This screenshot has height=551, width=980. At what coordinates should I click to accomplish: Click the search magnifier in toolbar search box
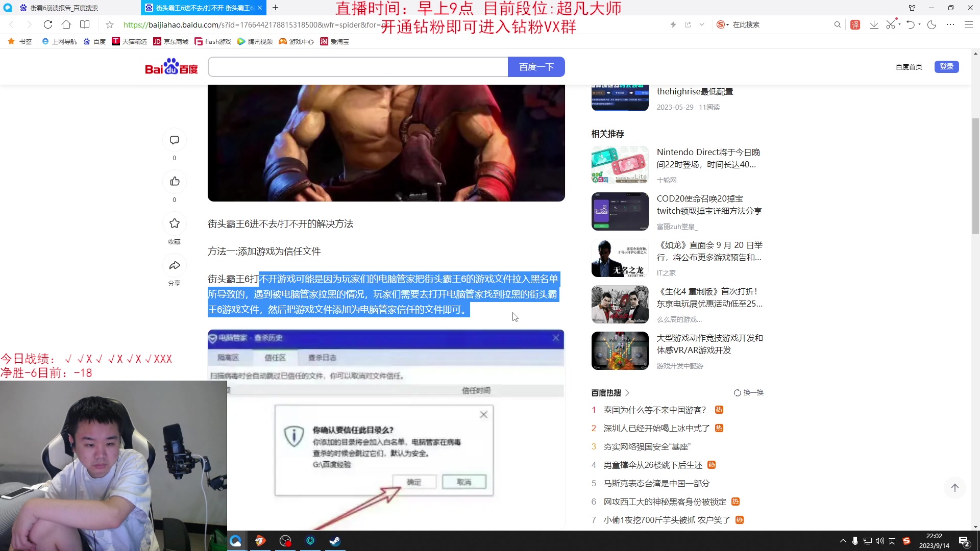pos(837,24)
